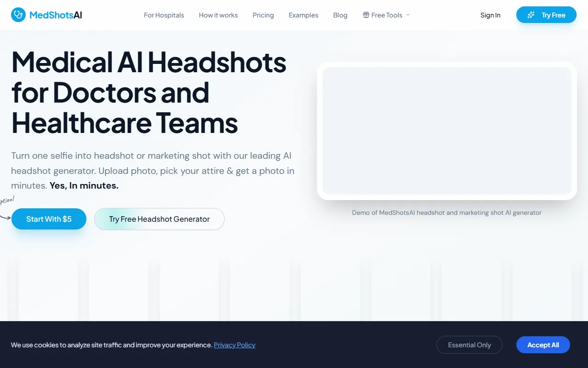Screen dimensions: 588x368
Task: Open Try Free Headshot Generator
Action: pos(159,219)
